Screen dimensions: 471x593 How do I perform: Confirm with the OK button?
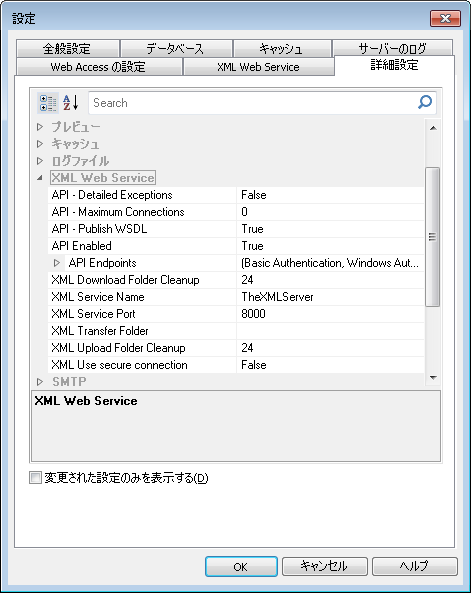pos(241,567)
